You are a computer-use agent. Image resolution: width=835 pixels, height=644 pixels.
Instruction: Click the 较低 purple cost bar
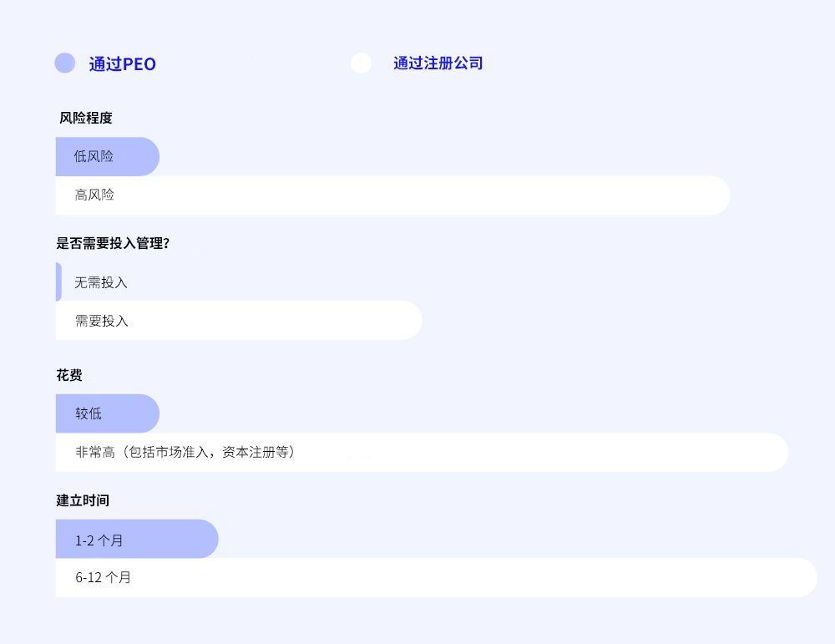tap(107, 413)
